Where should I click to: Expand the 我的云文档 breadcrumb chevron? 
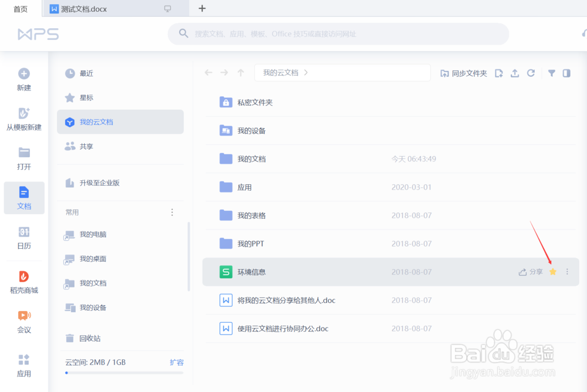[x=305, y=72]
